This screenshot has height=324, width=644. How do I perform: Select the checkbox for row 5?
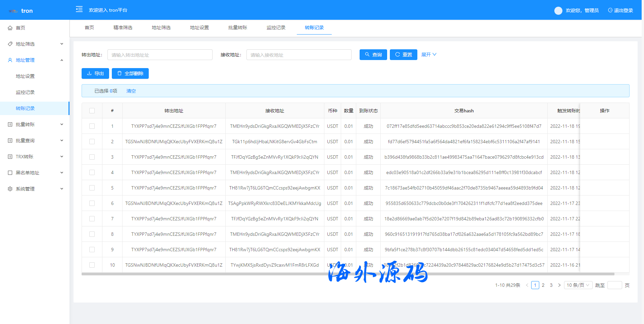click(92, 188)
